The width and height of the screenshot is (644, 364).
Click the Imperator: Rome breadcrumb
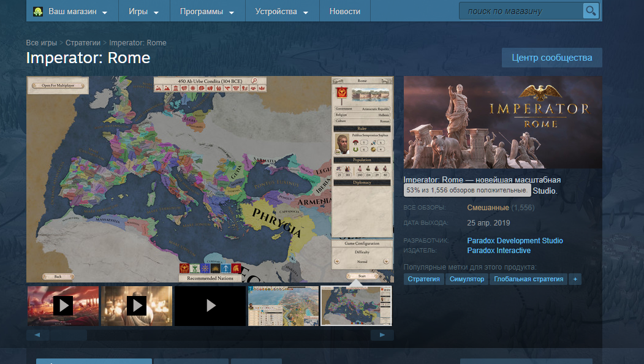pyautogui.click(x=138, y=43)
